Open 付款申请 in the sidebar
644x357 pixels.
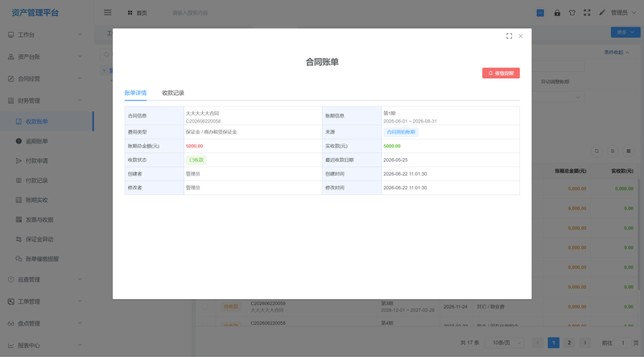47,161
